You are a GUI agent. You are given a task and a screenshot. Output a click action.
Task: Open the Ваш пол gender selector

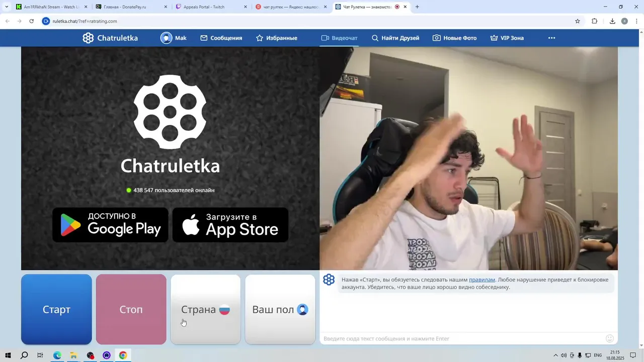click(x=280, y=309)
